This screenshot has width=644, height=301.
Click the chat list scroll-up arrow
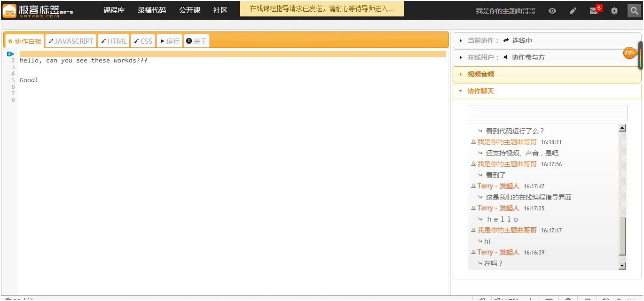[622, 128]
